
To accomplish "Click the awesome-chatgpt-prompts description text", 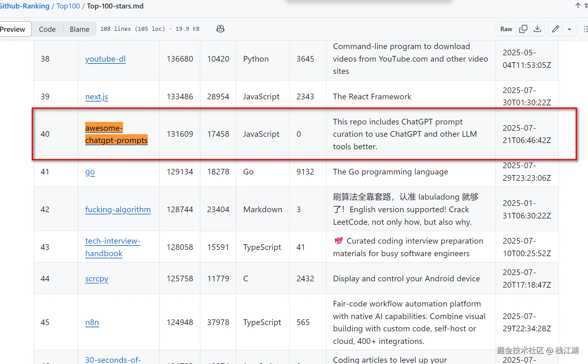I will (x=405, y=134).
